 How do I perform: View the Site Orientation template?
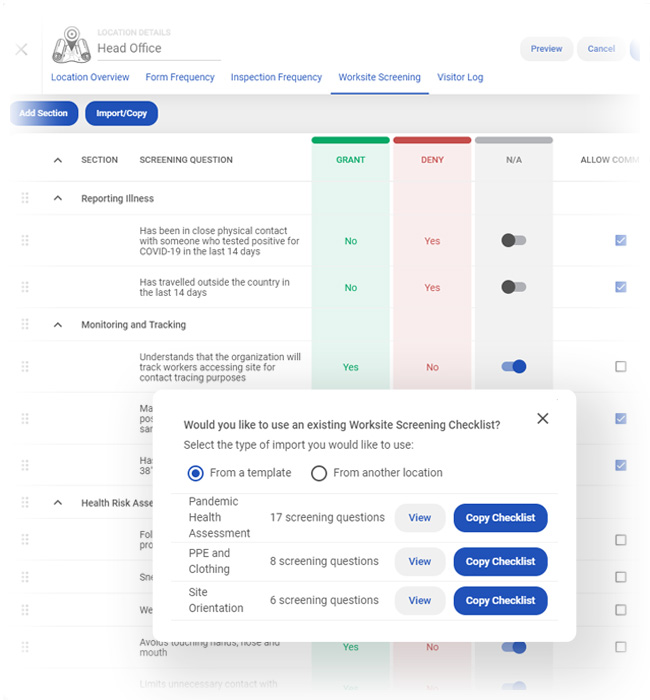[x=420, y=600]
